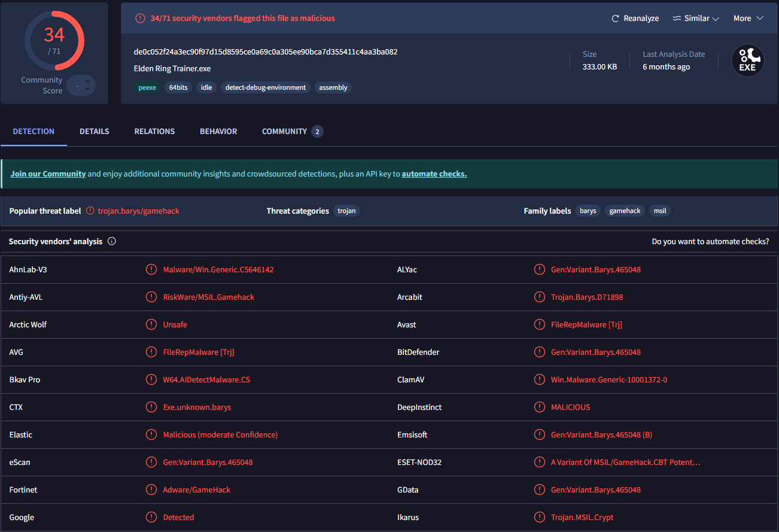Click the 34/71 detection score gauge
The image size is (779, 532).
[54, 40]
